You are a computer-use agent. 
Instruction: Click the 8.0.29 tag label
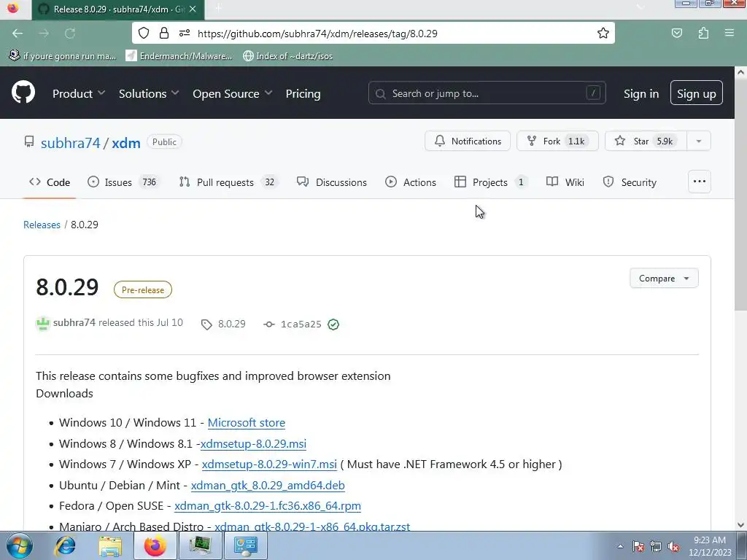(231, 324)
